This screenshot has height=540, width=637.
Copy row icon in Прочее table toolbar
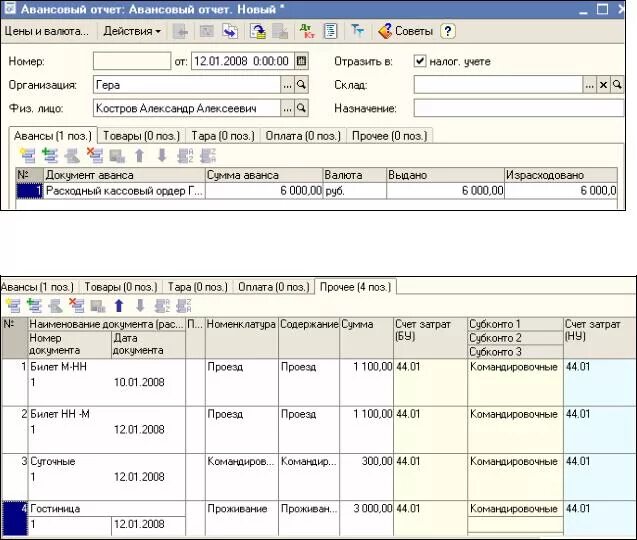pyautogui.click(x=35, y=306)
